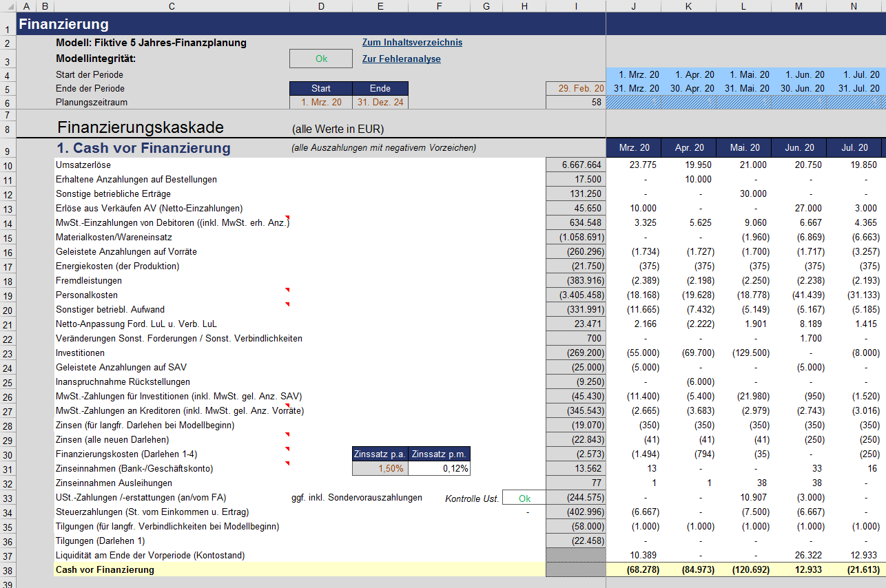Click the 'Start' header cell
Screen dimensions: 886x588
click(x=321, y=88)
